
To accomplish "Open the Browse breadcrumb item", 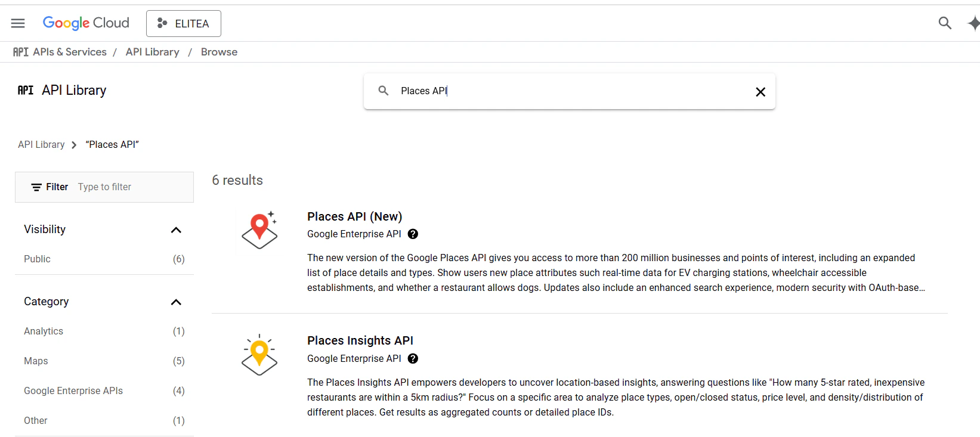I will 218,52.
